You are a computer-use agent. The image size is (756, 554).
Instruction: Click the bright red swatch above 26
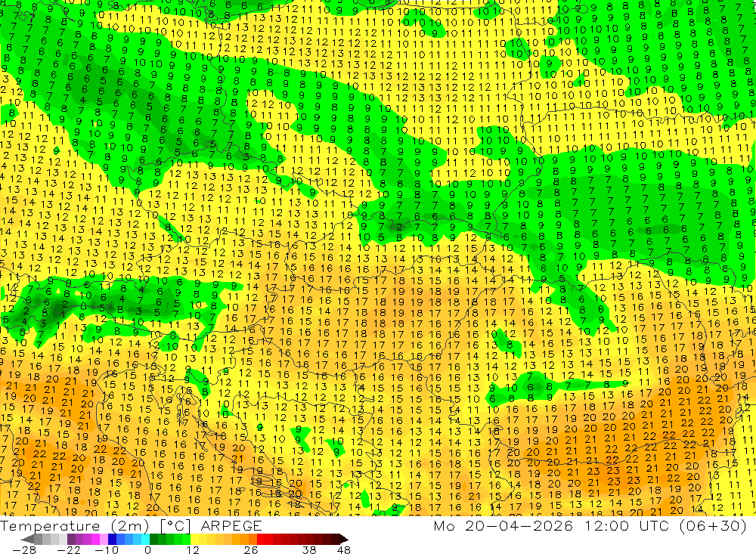261,539
